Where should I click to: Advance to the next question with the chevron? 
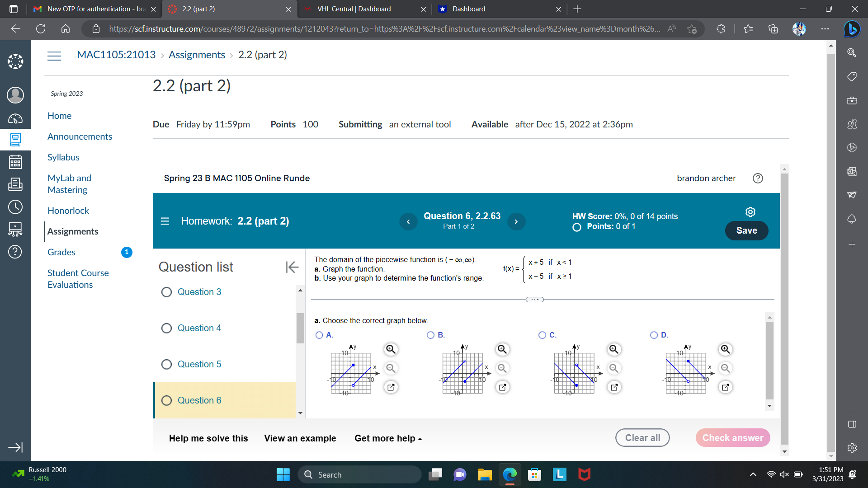click(x=516, y=221)
